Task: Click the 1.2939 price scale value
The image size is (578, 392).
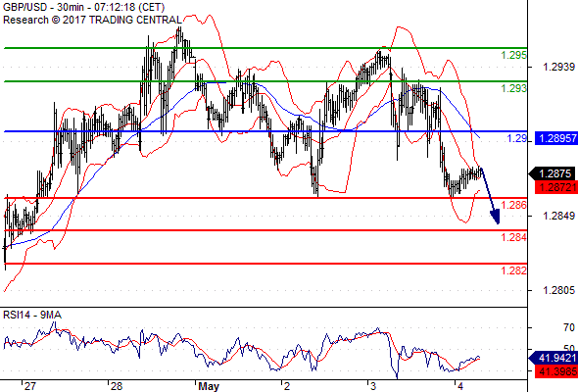Action: [558, 67]
